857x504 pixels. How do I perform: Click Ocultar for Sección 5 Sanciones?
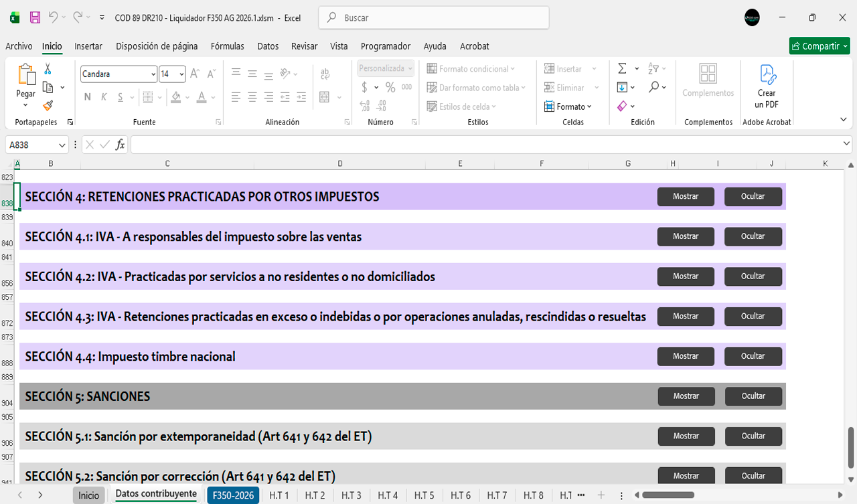pos(753,396)
